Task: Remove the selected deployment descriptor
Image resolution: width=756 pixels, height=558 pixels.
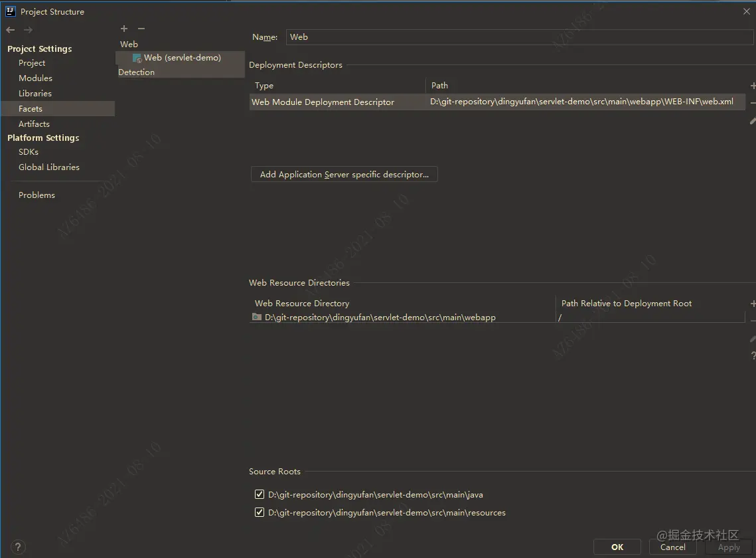Action: coord(753,103)
